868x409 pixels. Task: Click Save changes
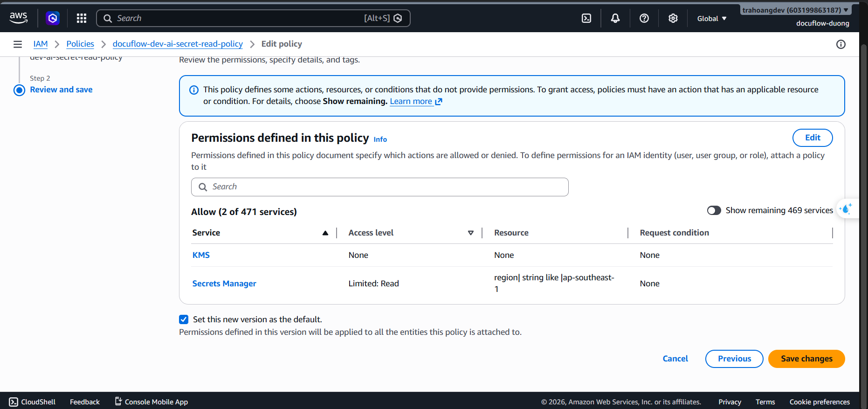pos(806,359)
